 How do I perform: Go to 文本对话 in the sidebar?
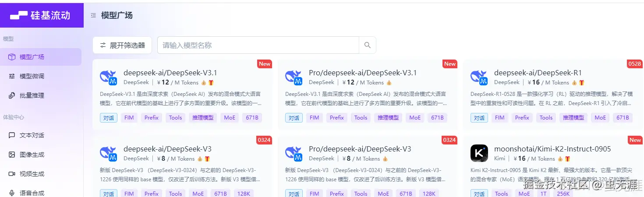(41, 135)
